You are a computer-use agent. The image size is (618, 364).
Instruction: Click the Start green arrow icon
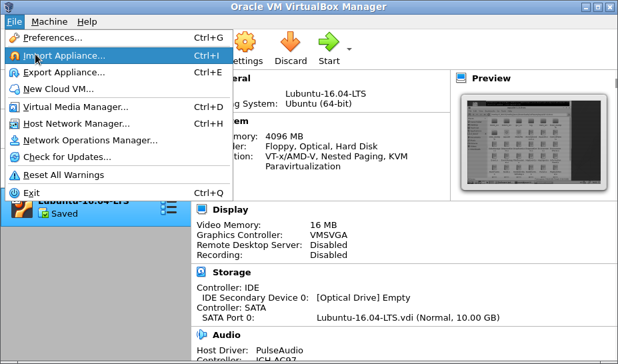(x=329, y=42)
